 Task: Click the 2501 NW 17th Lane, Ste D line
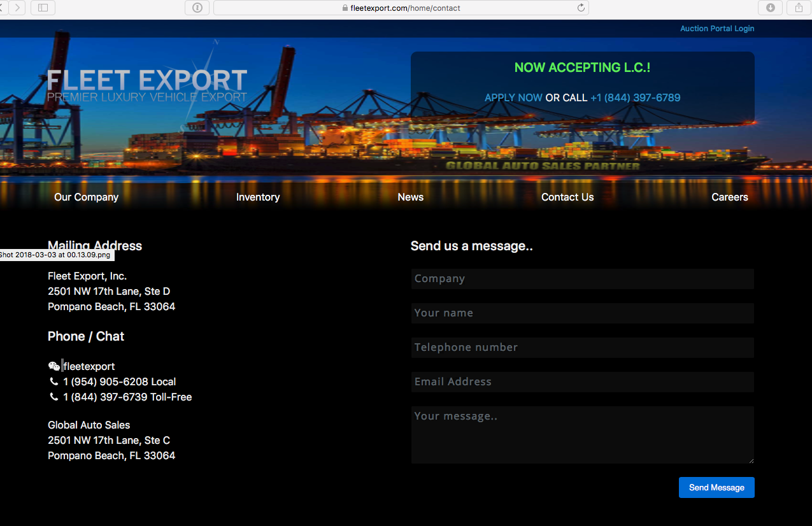click(109, 292)
